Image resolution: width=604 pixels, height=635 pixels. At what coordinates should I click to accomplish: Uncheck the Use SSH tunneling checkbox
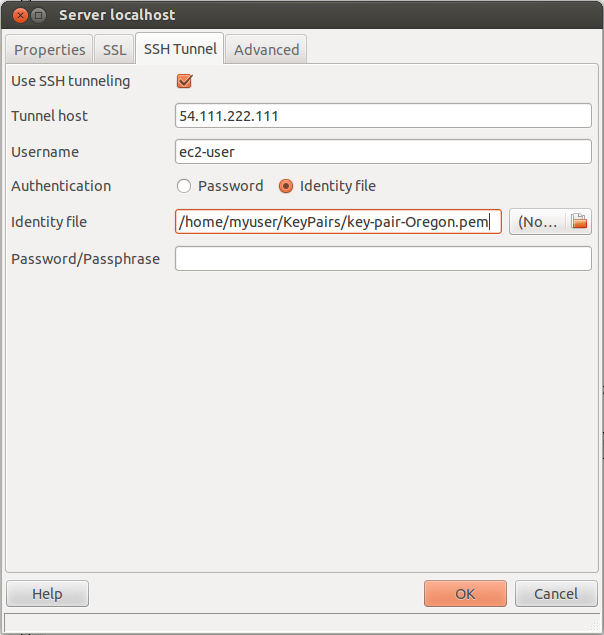click(184, 81)
